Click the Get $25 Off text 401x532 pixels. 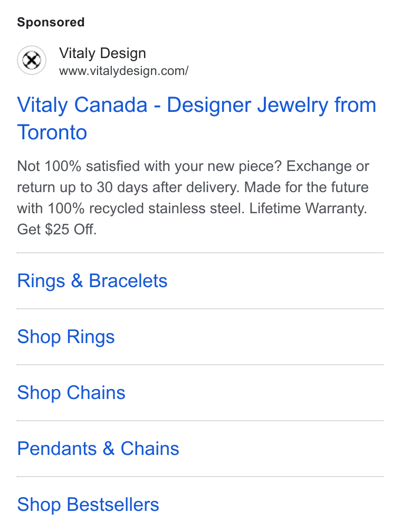click(57, 230)
